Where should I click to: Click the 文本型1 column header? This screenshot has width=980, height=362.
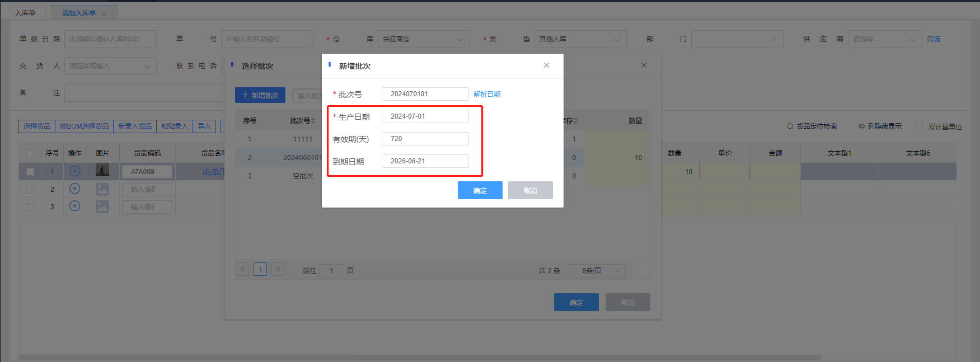(840, 153)
